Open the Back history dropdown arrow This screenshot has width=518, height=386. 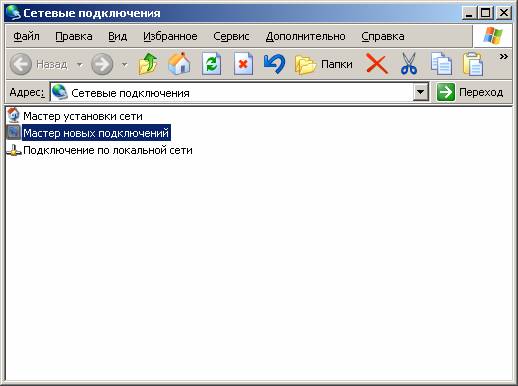80,64
